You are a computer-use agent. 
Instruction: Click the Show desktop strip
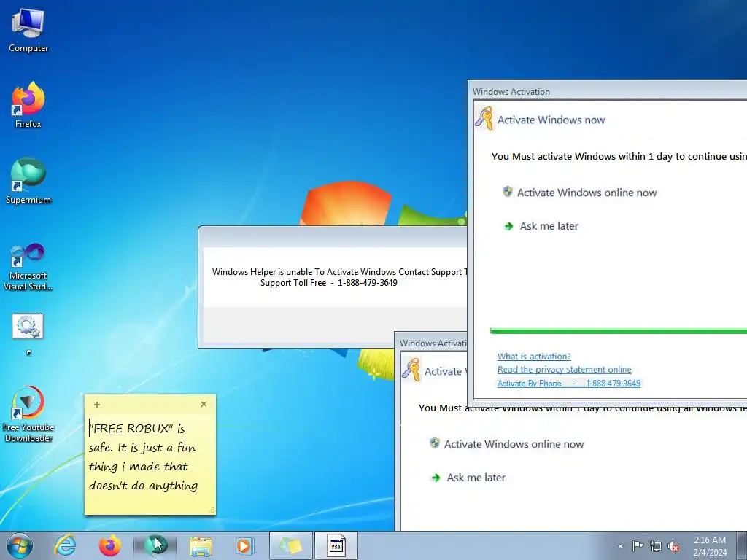pyautogui.click(x=742, y=545)
